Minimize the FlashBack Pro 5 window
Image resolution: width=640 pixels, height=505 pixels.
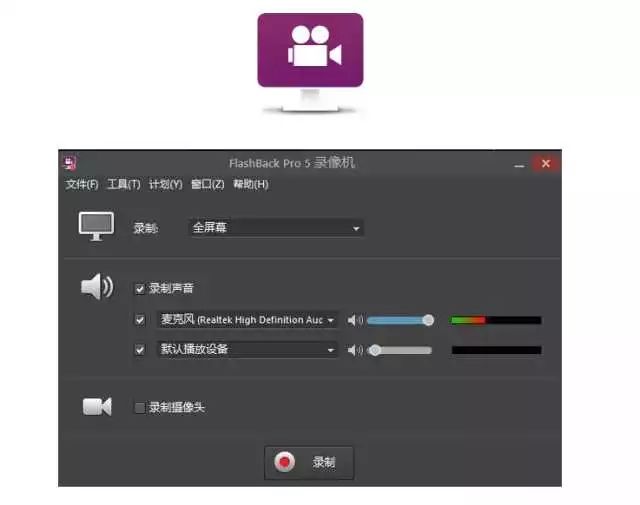(x=519, y=165)
